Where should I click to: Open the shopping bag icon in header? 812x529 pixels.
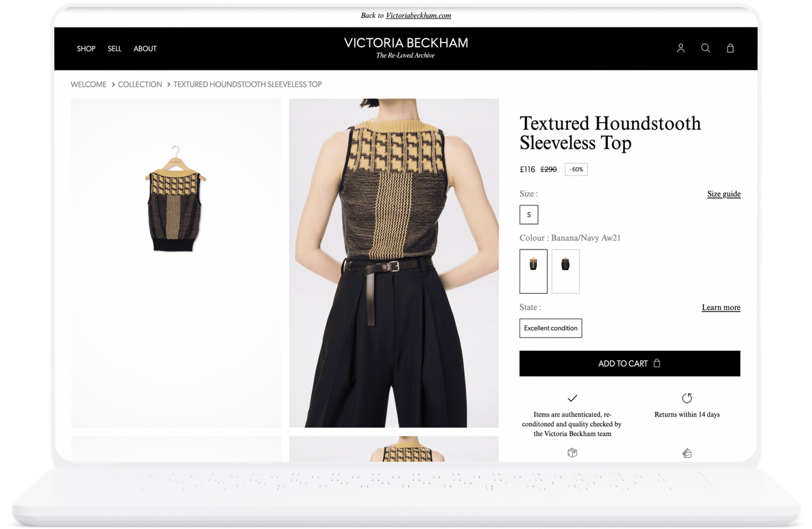730,48
